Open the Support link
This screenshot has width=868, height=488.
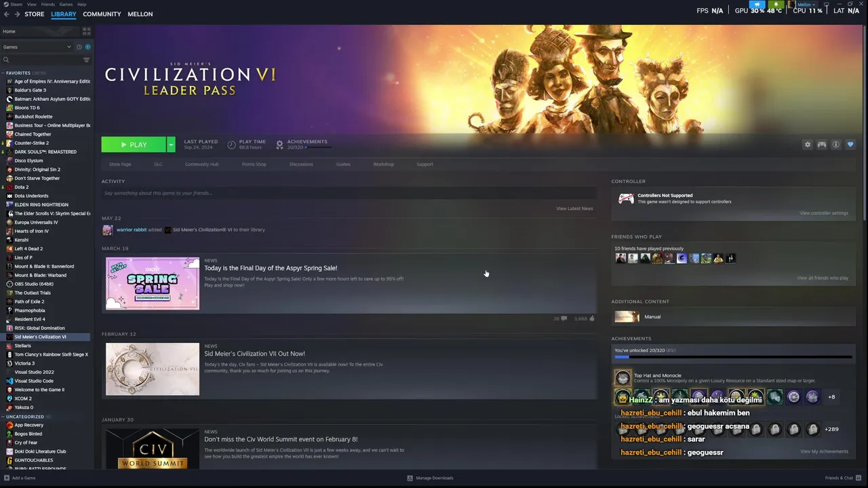point(425,164)
